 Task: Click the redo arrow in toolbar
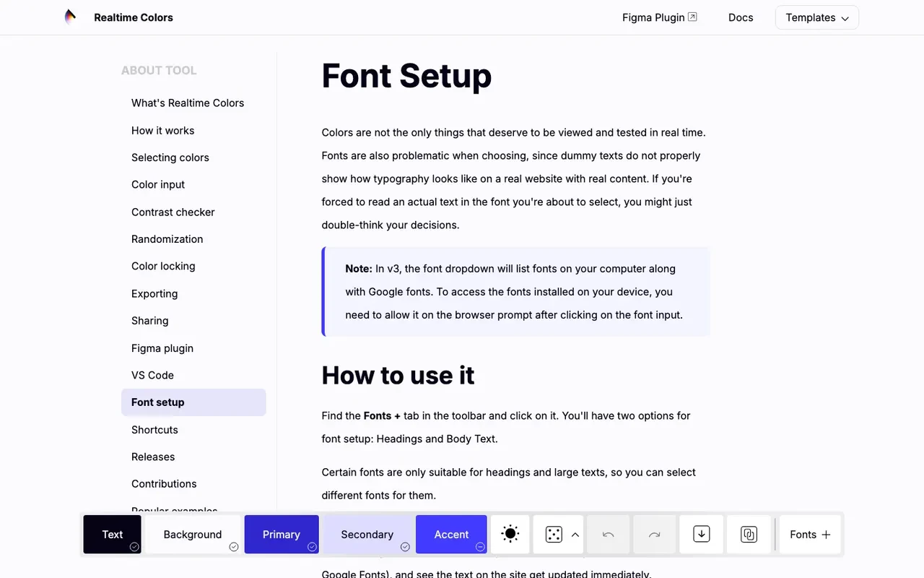pos(654,535)
